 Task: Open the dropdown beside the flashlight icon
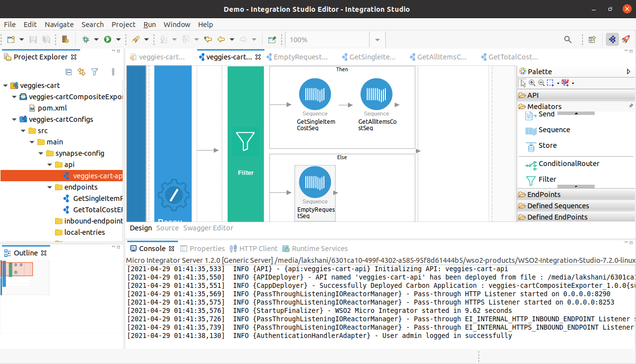(x=146, y=39)
